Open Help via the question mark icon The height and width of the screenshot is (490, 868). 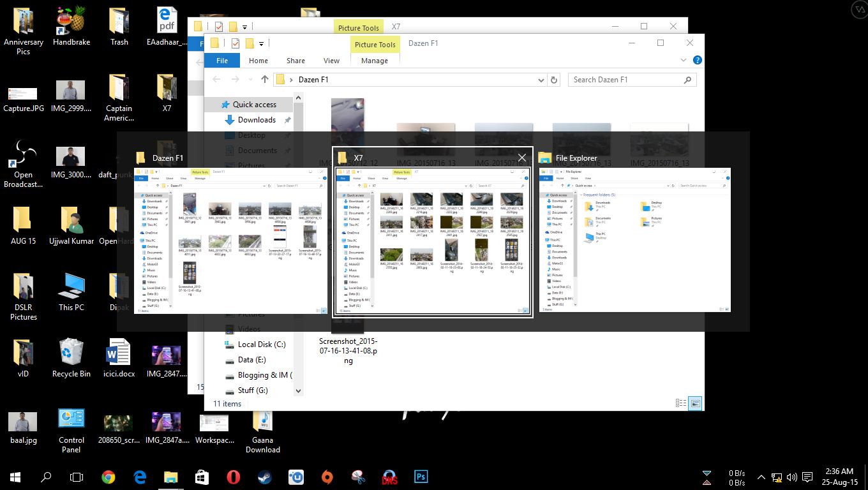coord(697,60)
